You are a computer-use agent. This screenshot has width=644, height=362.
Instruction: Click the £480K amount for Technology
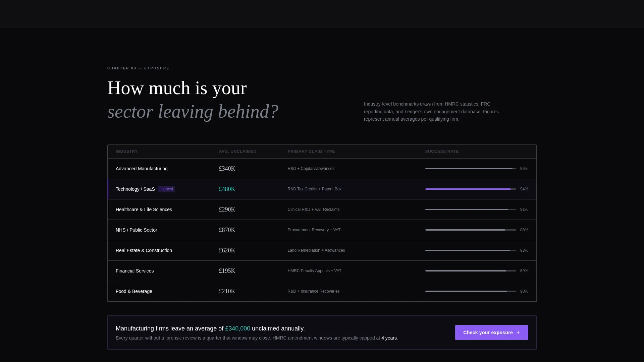click(x=227, y=189)
